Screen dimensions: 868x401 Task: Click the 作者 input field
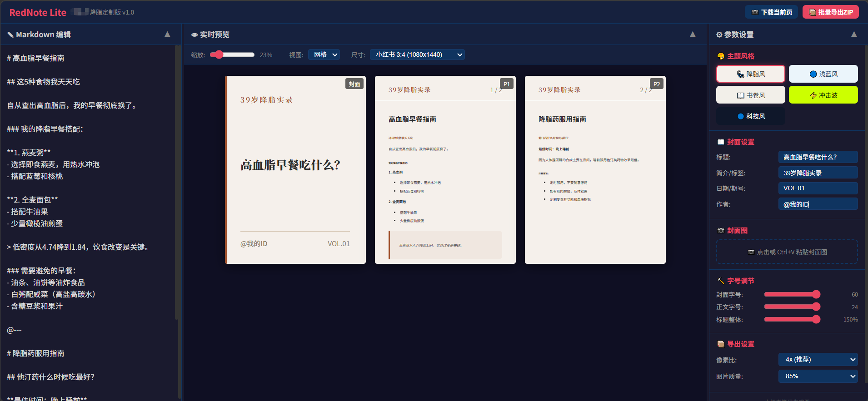pyautogui.click(x=818, y=204)
